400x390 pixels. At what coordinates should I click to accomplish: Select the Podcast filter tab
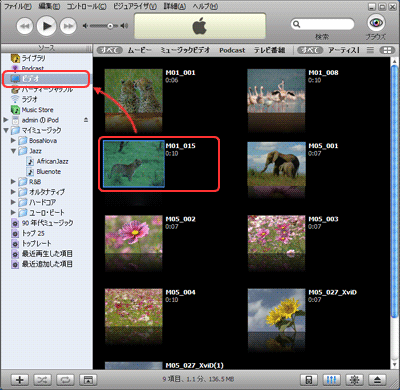tap(232, 50)
